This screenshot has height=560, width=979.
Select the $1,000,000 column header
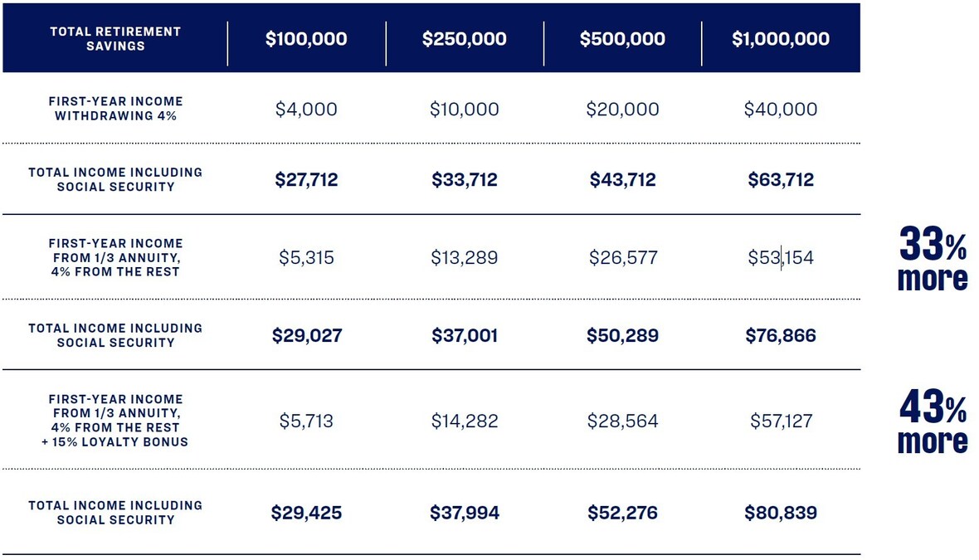(780, 39)
